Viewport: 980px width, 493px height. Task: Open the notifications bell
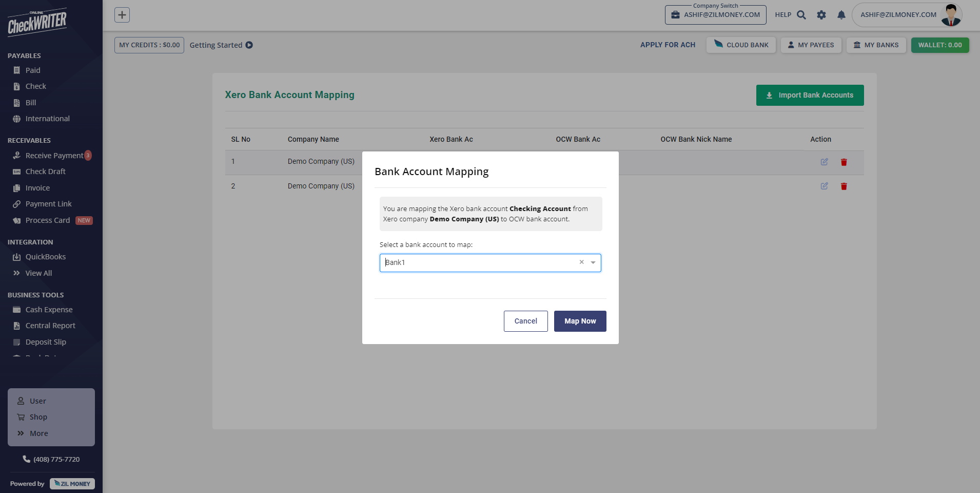(841, 15)
